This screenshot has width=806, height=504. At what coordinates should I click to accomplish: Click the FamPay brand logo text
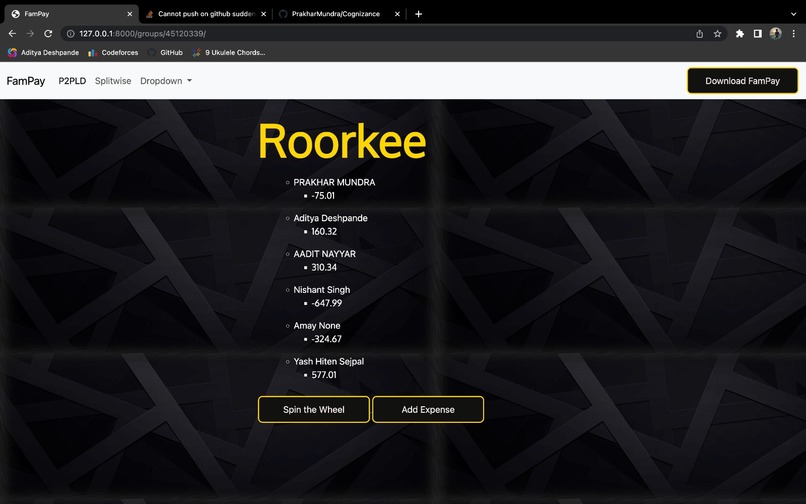26,81
